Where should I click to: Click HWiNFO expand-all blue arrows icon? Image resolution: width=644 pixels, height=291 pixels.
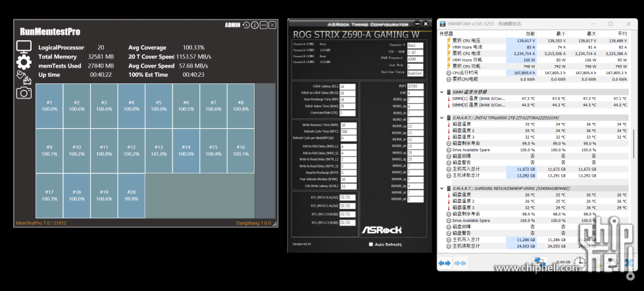[x=445, y=263]
